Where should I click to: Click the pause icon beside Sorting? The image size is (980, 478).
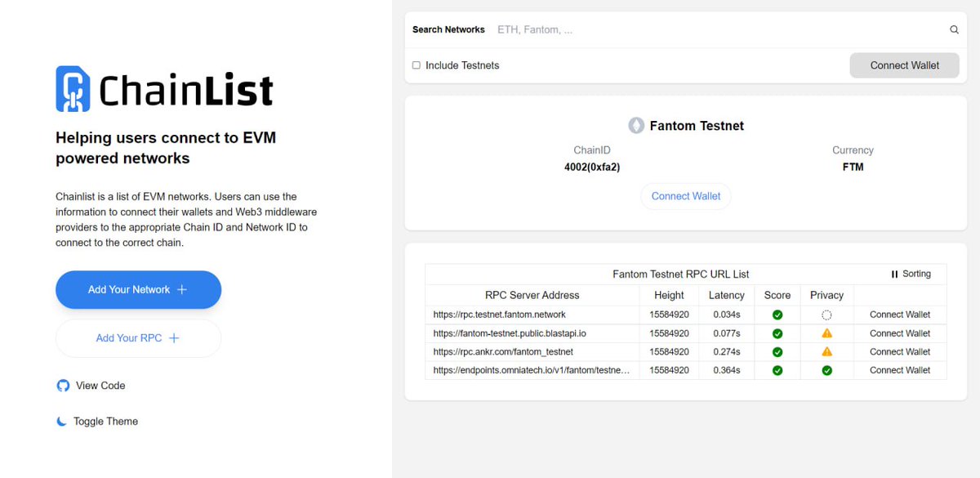(894, 275)
